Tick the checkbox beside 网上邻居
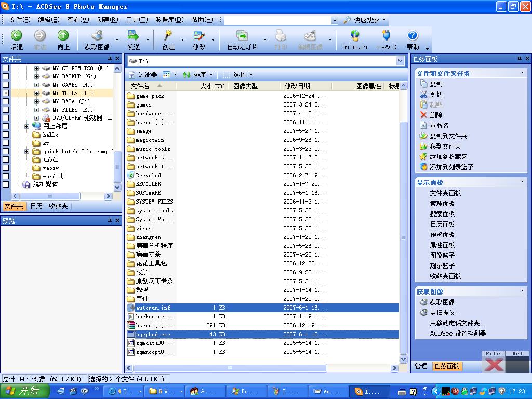Image resolution: width=532 pixels, height=399 pixels. point(6,126)
